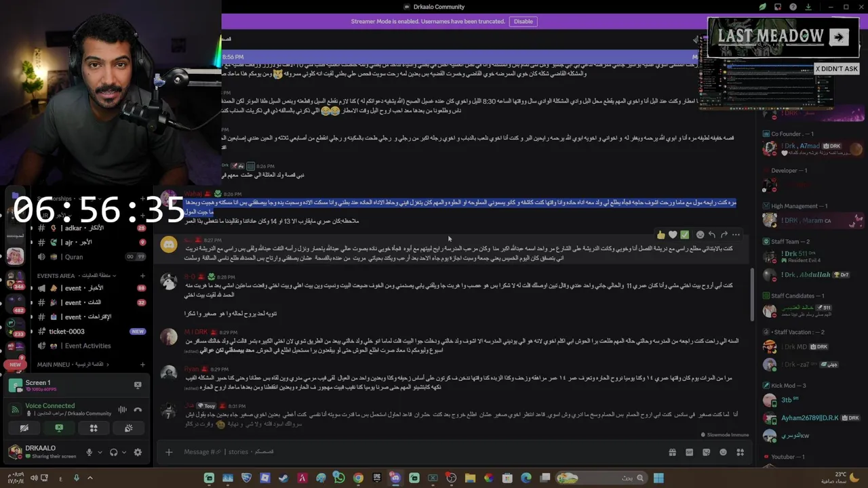This screenshot has width=868, height=488.
Task: Add check mark reaction to highlighted message
Action: [685, 235]
